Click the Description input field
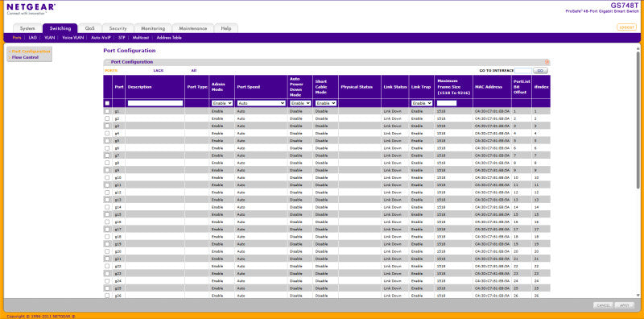Viewport: 644px width, 319px height. coord(155,103)
